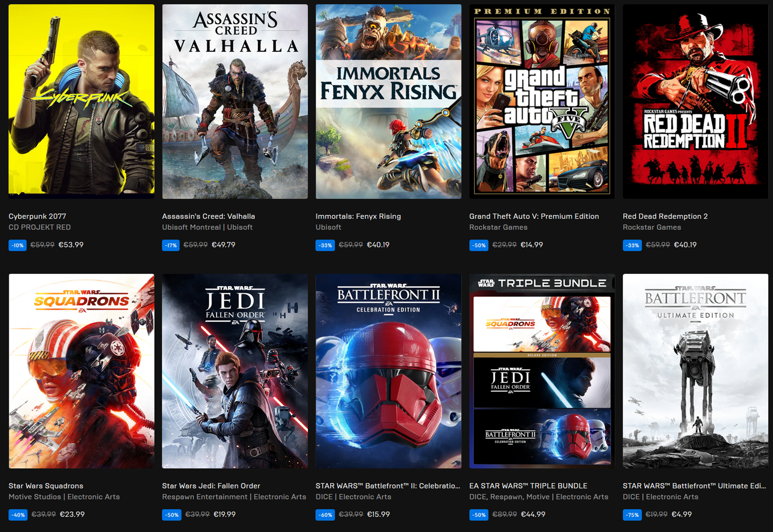
Task: Click Rockstar Games under Grand Theft Auto V
Action: pos(498,227)
